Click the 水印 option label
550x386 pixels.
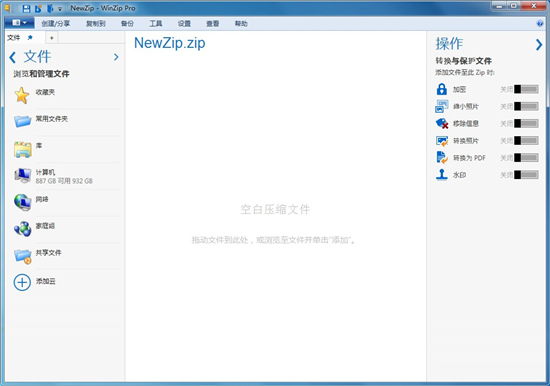[459, 175]
